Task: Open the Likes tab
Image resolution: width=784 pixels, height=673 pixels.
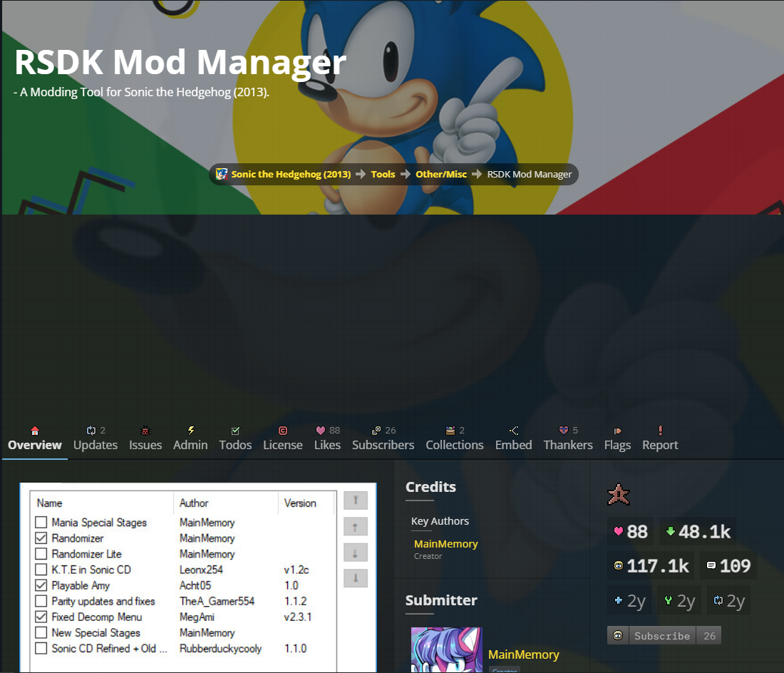Action: pos(328,439)
